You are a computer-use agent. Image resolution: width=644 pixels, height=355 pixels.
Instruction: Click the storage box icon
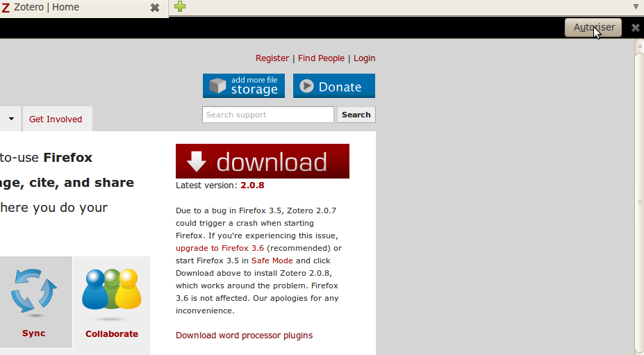pos(217,86)
